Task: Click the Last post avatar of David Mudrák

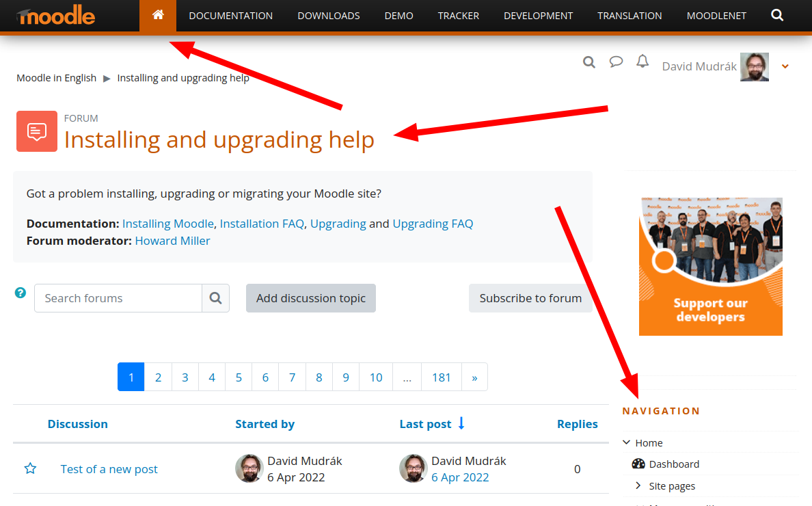Action: [414, 468]
